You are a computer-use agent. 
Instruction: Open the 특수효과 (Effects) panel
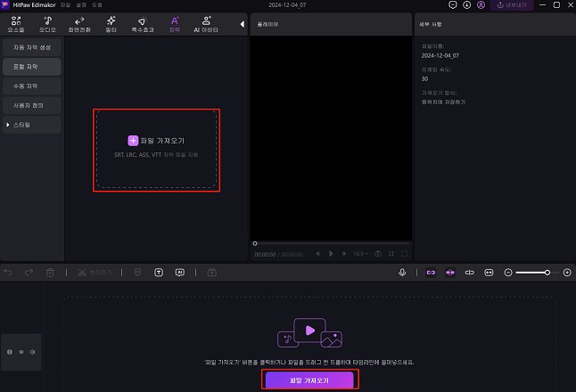pos(142,23)
